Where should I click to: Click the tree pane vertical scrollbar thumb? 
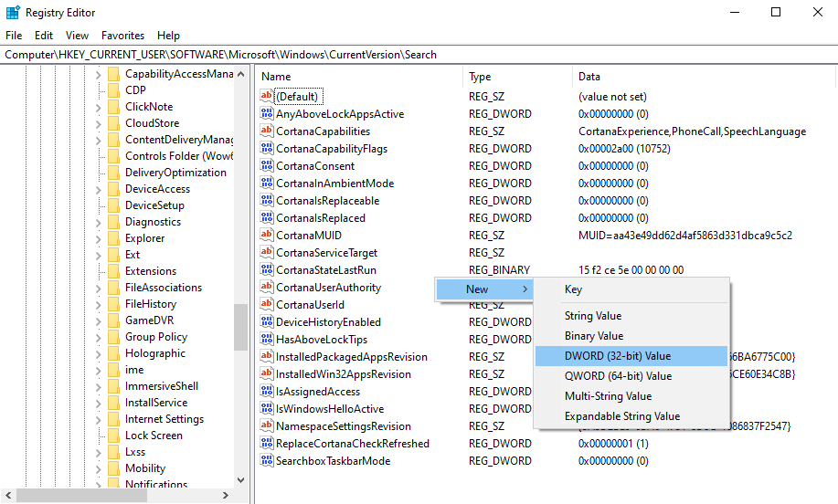tap(240, 327)
